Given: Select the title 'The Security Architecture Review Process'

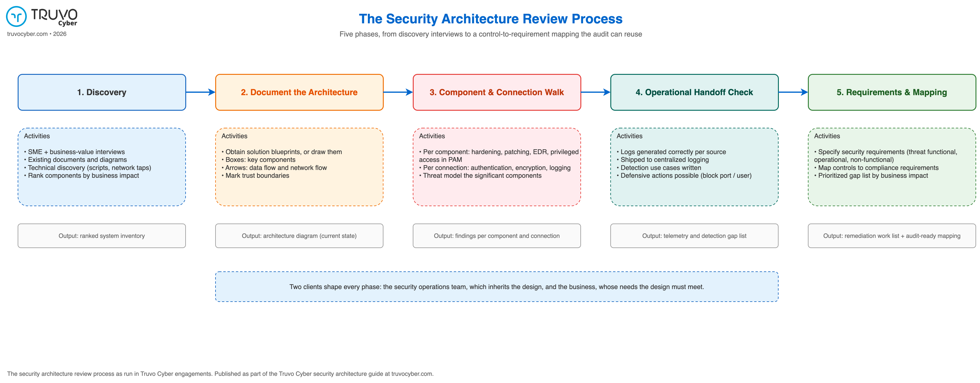Looking at the screenshot, I should [490, 19].
